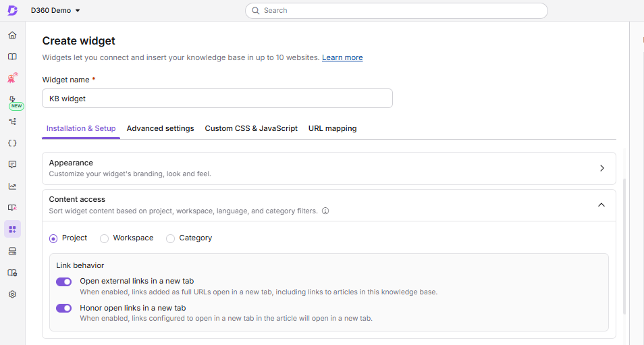Click the Document360 logo
The height and width of the screenshot is (345, 644).
point(13,10)
